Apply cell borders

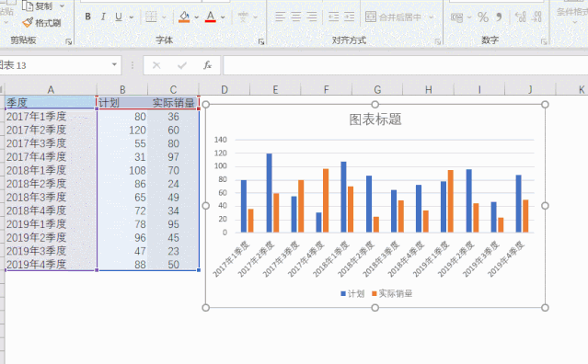pos(151,17)
